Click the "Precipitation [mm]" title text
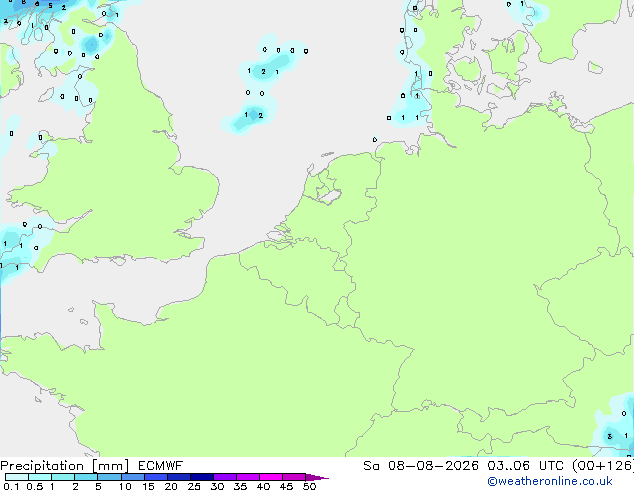The height and width of the screenshot is (490, 634). point(64,466)
